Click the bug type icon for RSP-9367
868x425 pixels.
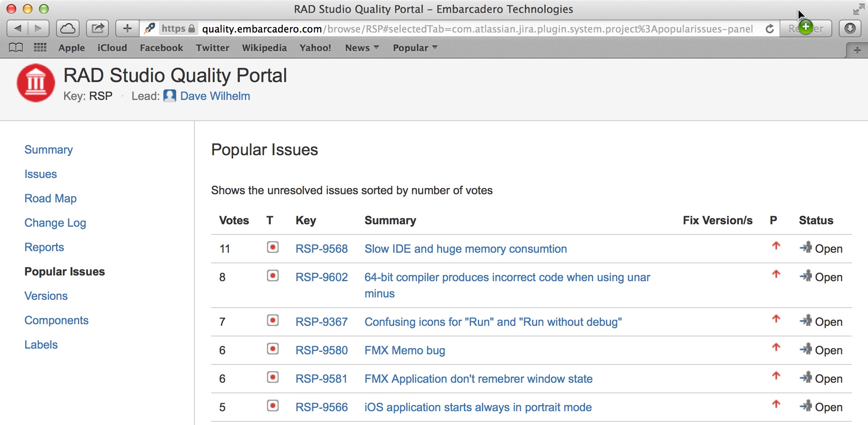pyautogui.click(x=273, y=321)
